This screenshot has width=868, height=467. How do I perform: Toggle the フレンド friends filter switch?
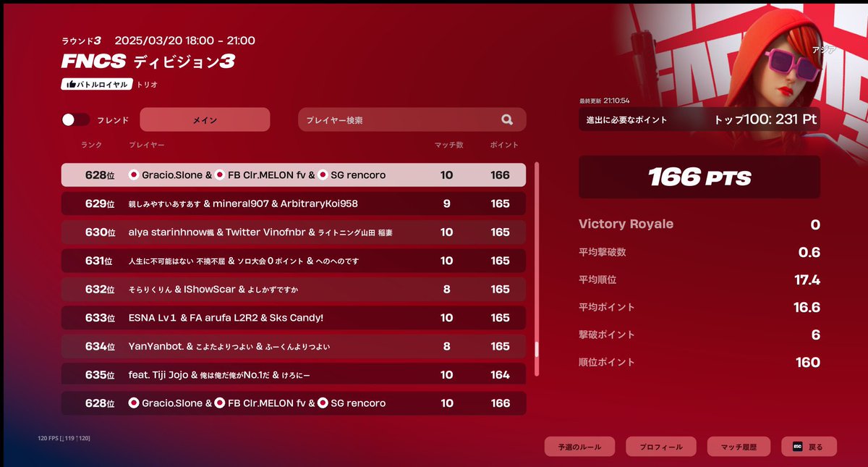(x=75, y=120)
